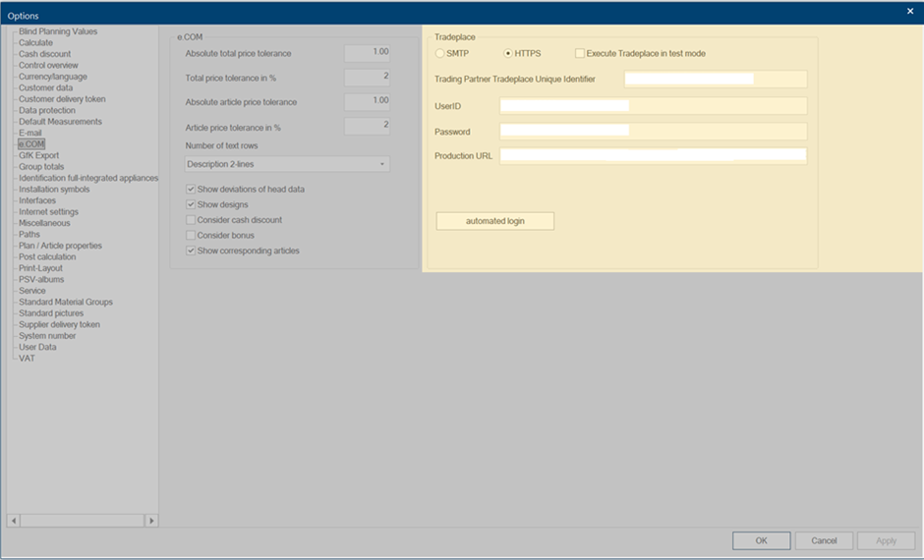Select the HTTPS radio button
Viewport: 924px width, 560px height.
pos(508,53)
